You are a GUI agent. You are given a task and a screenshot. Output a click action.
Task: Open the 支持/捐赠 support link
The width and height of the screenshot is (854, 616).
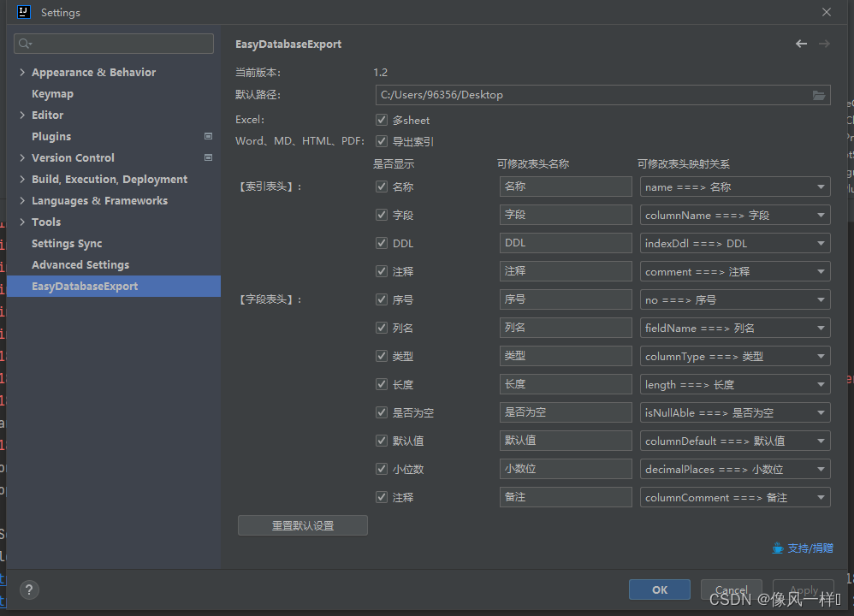click(x=810, y=548)
